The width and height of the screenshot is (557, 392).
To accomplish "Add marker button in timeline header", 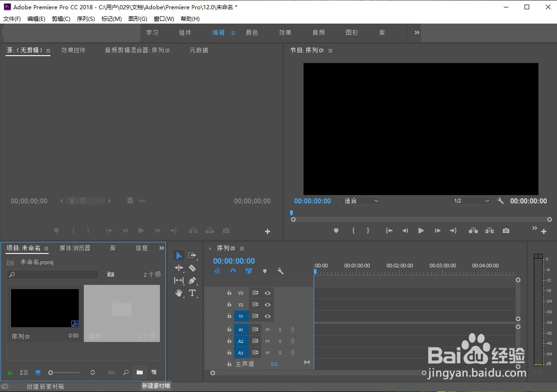I will click(x=265, y=271).
